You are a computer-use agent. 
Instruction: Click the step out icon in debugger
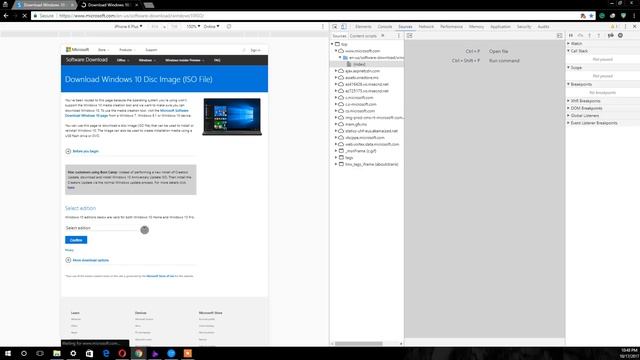pyautogui.click(x=599, y=36)
